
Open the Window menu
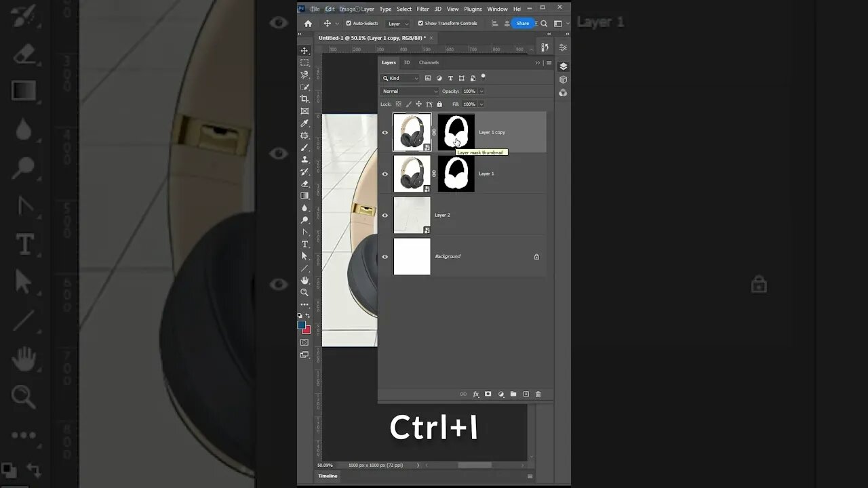497,9
